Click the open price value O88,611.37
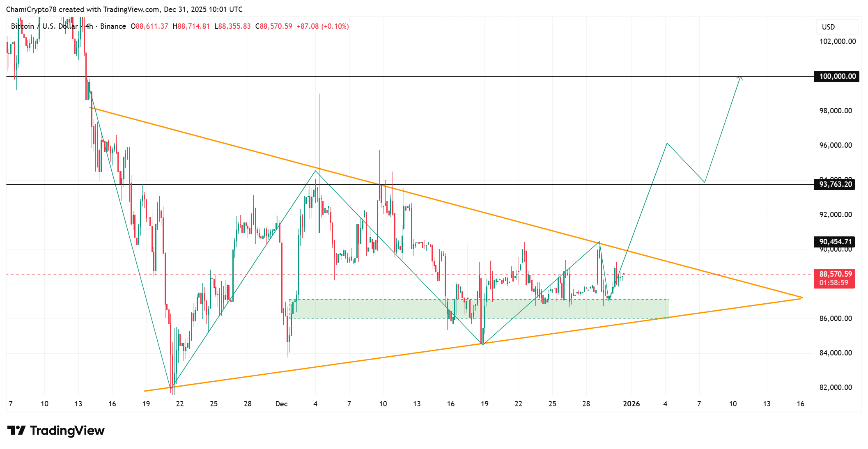 click(x=150, y=26)
